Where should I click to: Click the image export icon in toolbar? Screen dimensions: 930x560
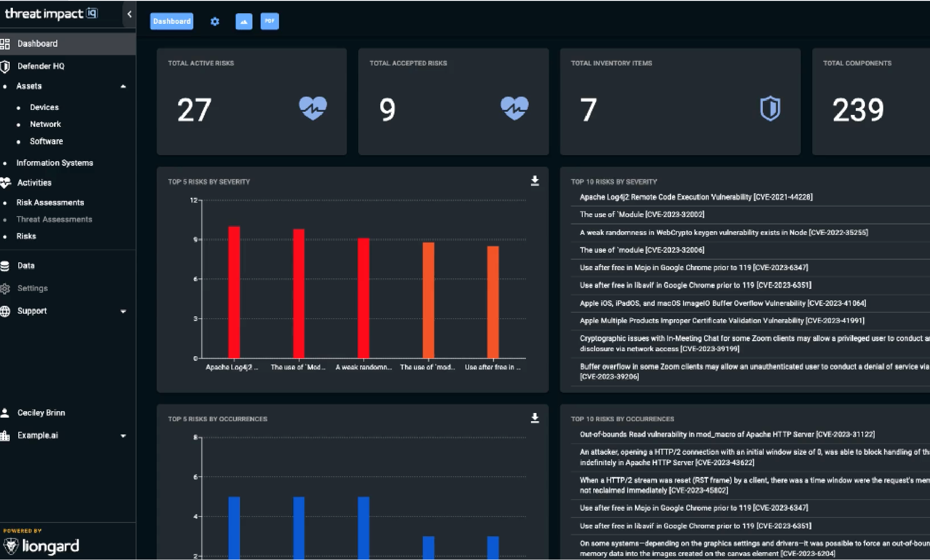click(x=244, y=22)
